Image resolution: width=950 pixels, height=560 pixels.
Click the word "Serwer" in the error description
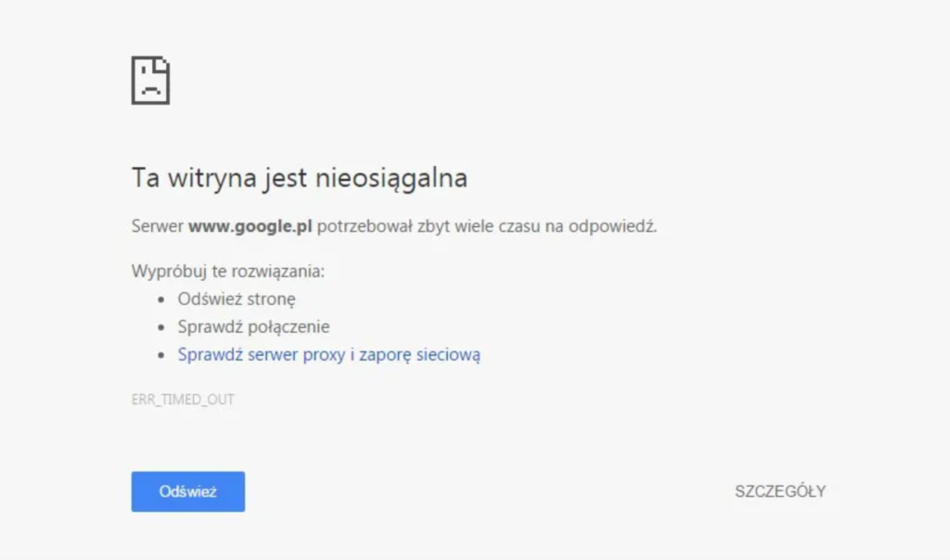[158, 226]
